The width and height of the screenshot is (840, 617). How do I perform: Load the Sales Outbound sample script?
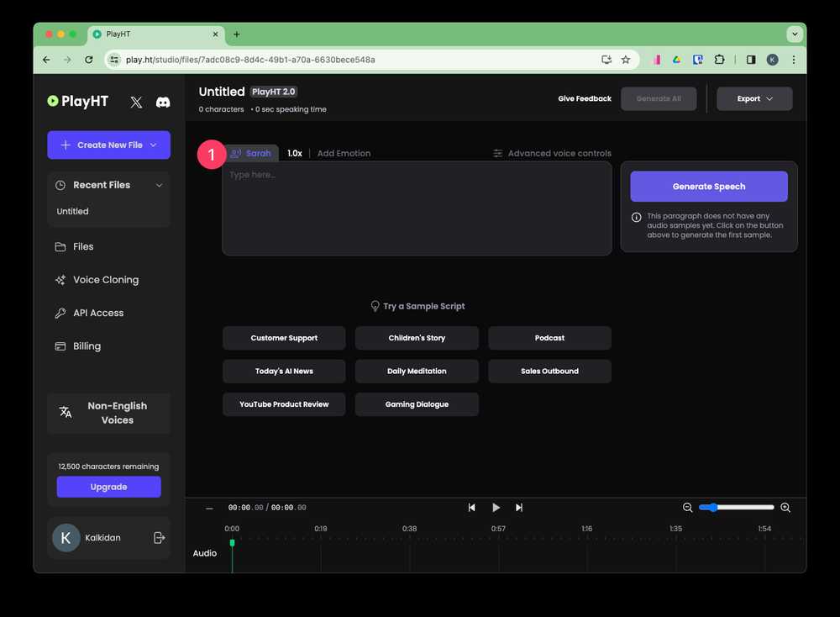click(549, 372)
